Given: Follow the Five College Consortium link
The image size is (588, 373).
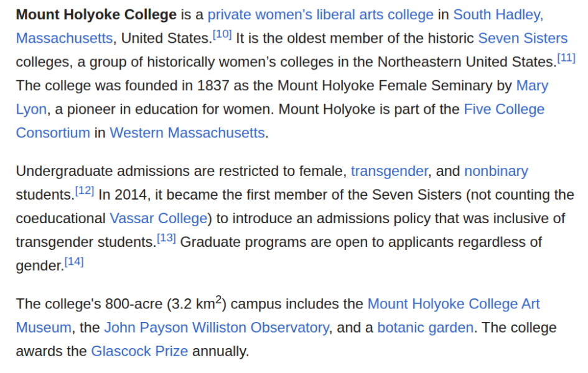Looking at the screenshot, I should pos(504,109).
